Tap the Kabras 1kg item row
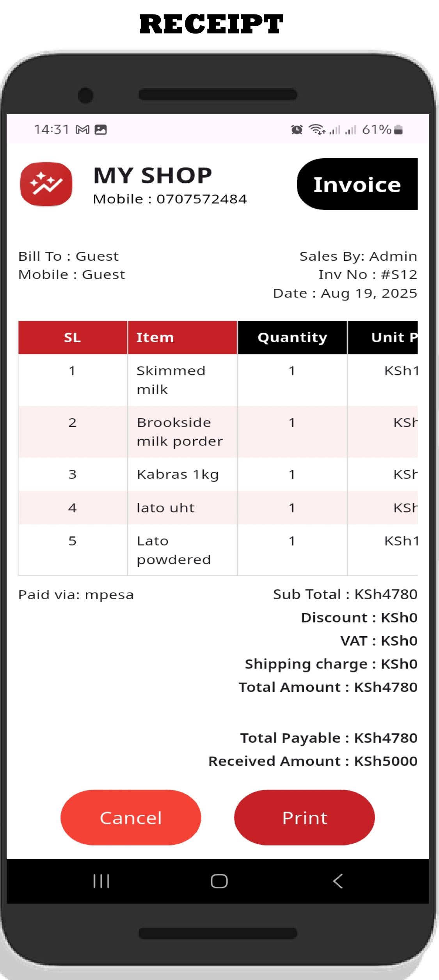The width and height of the screenshot is (439, 980). click(x=178, y=474)
